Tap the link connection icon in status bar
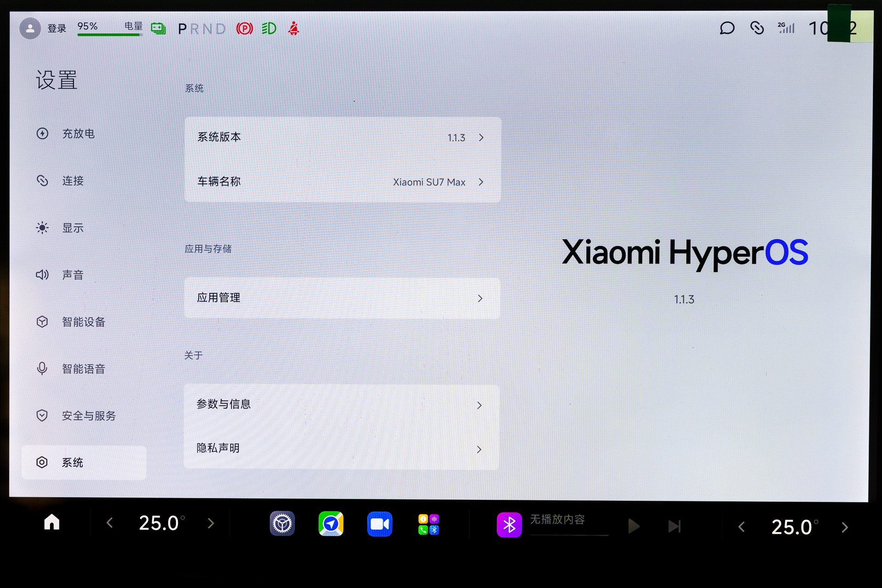Viewport: 882px width, 588px height. 757,28
